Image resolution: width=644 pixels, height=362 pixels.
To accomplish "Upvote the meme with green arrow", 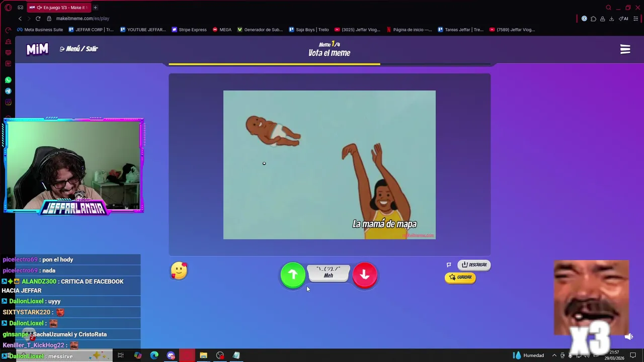I will (293, 275).
